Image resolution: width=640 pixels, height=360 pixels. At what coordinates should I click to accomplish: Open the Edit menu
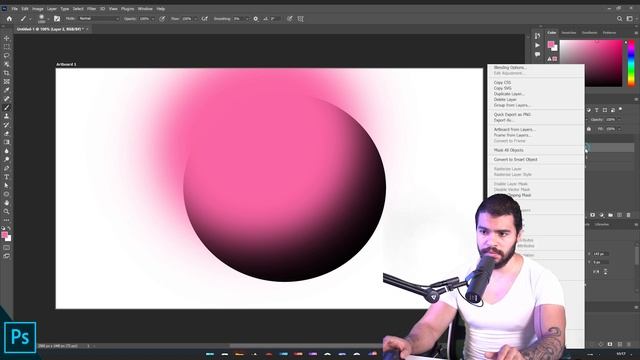[x=25, y=9]
